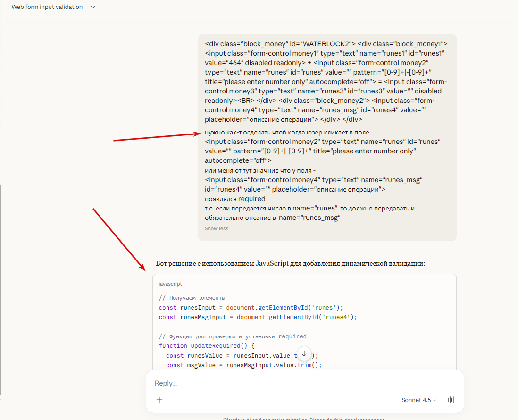The image size is (518, 420).
Task: Start voice mode with waveform icon
Action: click(451, 400)
